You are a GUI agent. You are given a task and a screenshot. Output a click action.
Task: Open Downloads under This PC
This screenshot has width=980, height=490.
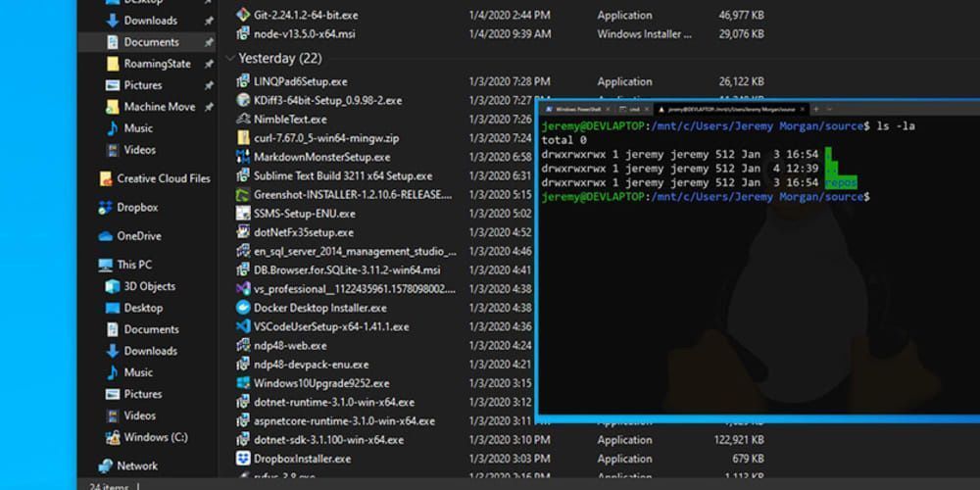[142, 351]
